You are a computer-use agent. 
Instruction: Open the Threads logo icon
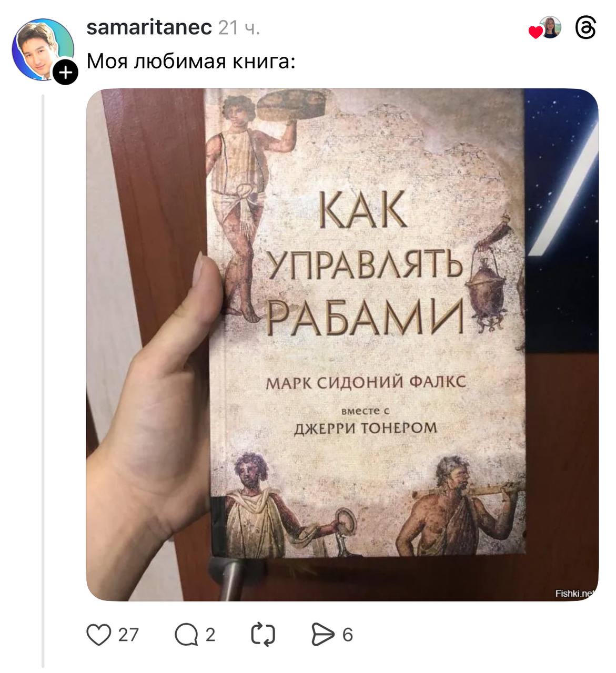pyautogui.click(x=585, y=28)
